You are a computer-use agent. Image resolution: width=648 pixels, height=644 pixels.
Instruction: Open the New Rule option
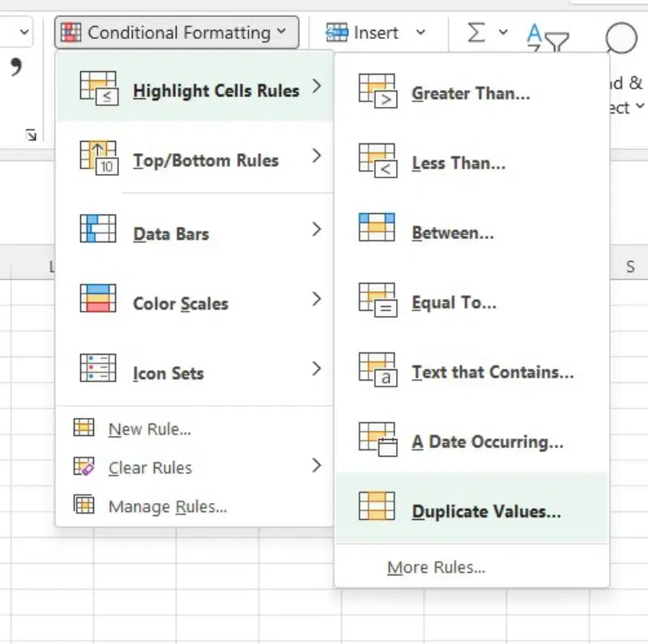[x=150, y=429]
